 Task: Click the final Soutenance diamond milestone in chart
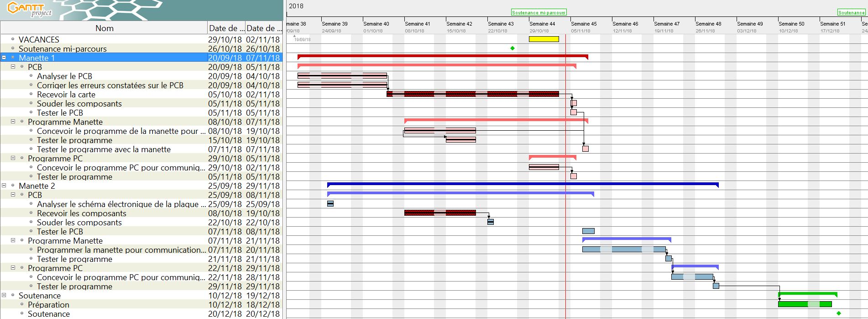(839, 314)
